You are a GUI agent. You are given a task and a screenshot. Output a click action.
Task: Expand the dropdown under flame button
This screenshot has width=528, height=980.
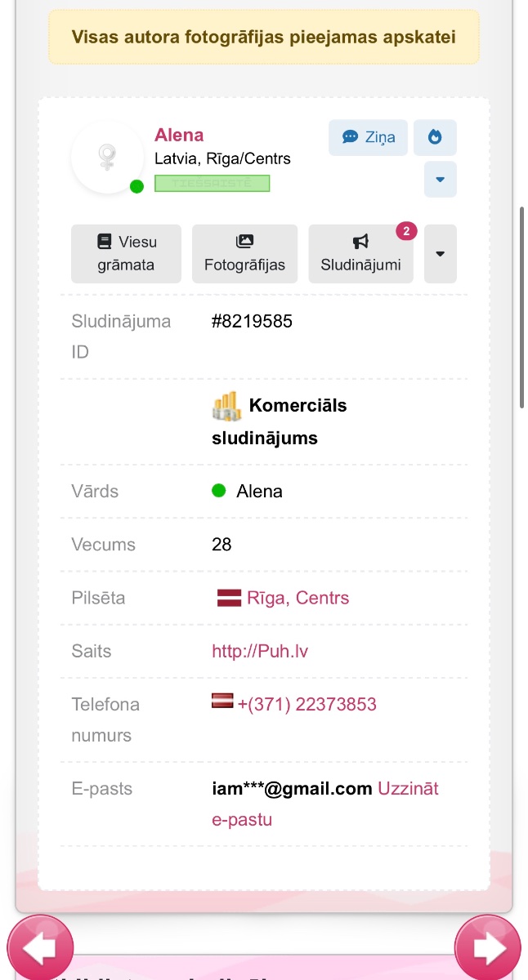coord(441,180)
